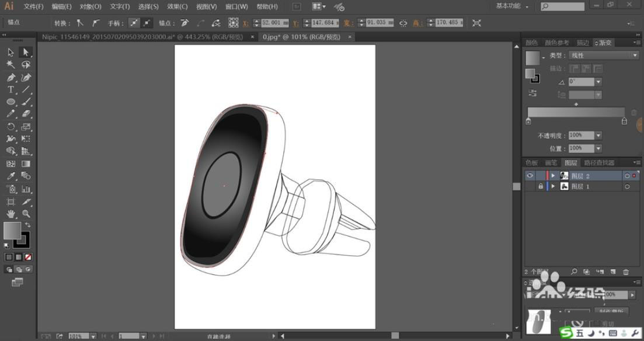Toggle visibility eye of 图层 2
The image size is (644, 341).
(530, 176)
